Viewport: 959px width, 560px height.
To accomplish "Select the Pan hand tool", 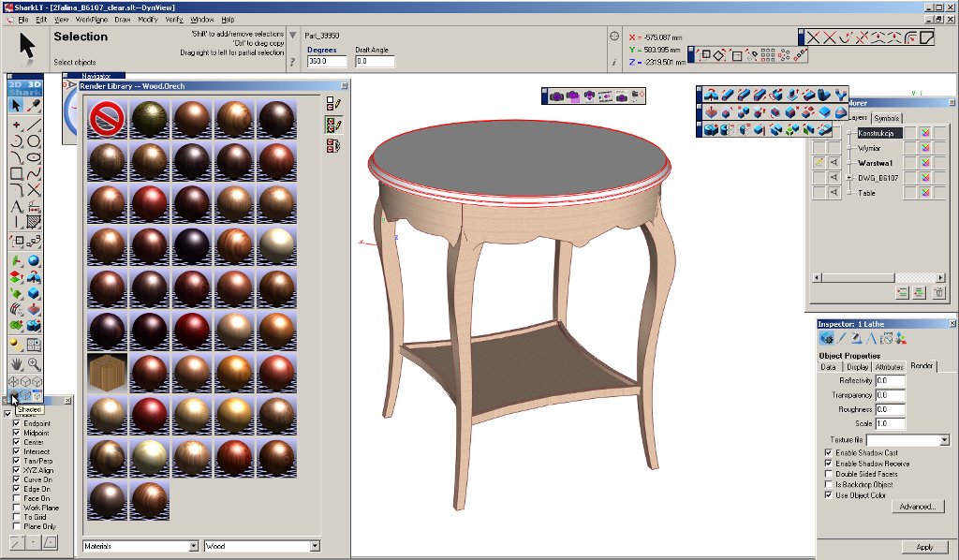I will point(16,363).
